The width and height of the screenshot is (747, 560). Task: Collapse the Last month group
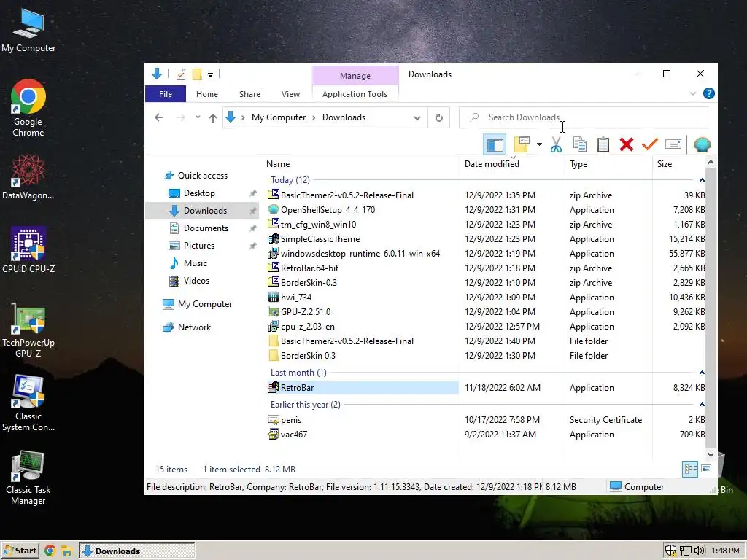702,373
